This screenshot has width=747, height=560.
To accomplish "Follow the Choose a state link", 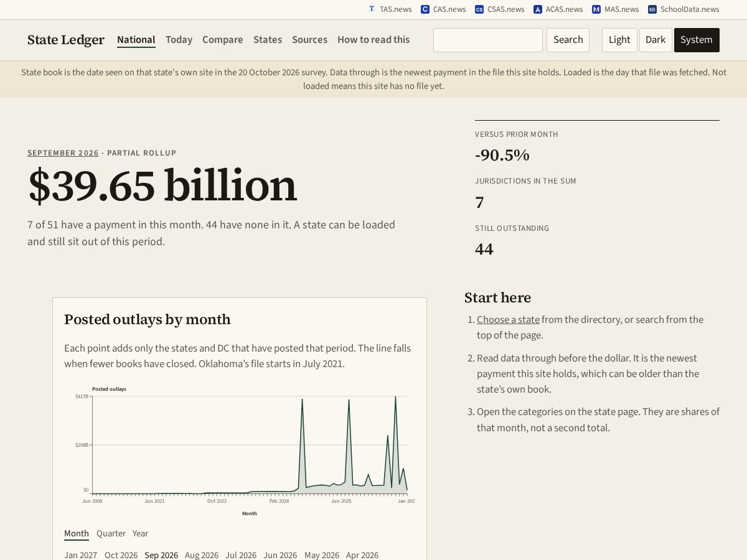I will click(508, 319).
